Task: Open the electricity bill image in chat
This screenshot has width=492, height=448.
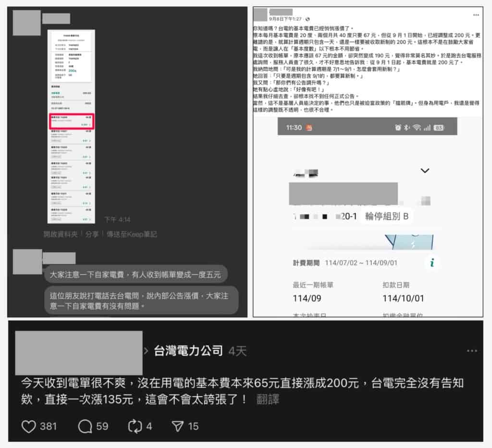Action: (x=71, y=126)
